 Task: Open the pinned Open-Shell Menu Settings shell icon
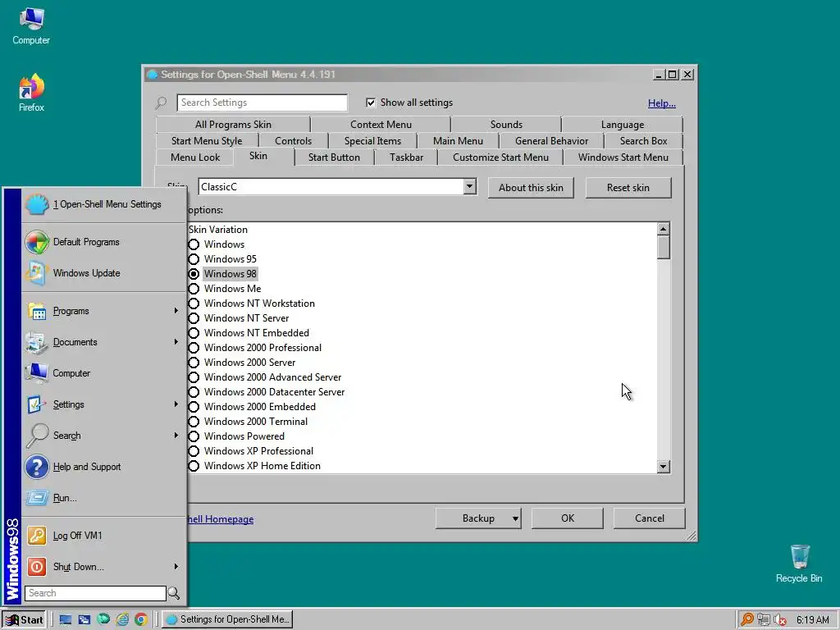(37, 204)
